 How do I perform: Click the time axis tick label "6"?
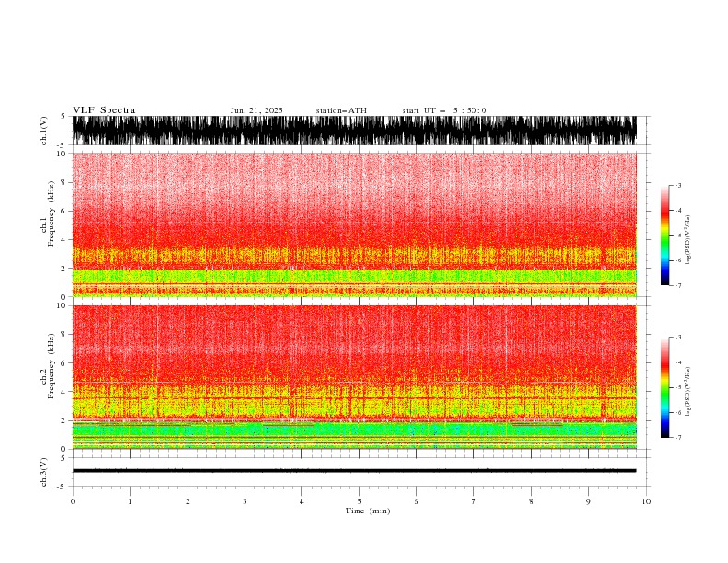point(416,501)
